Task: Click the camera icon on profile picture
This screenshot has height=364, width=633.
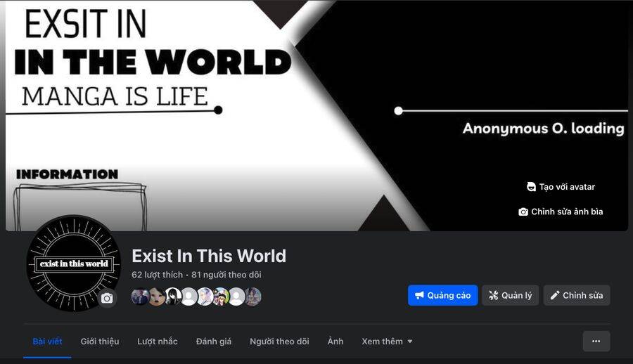Action: pos(107,298)
